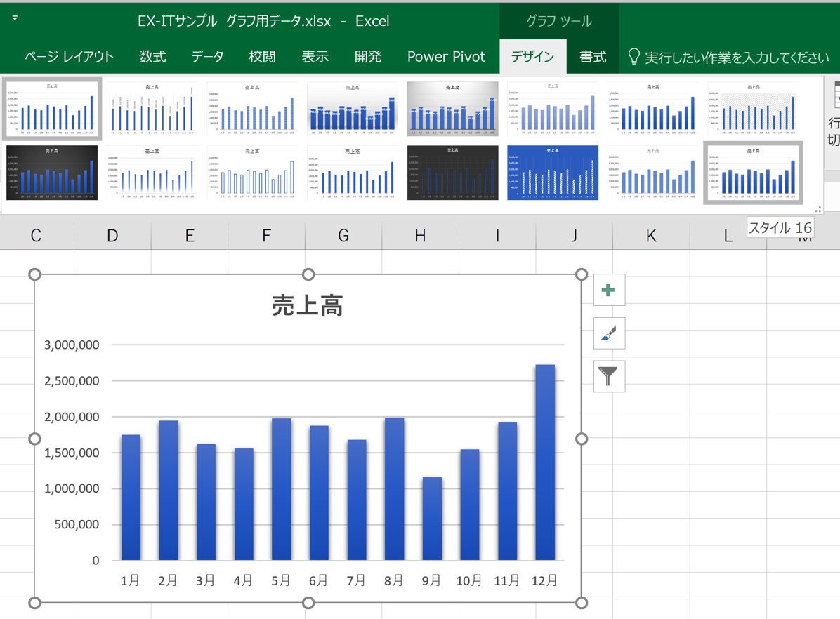Apply the seventh top-row style with dark blue bars
This screenshot has height=619, width=840.
click(653, 109)
